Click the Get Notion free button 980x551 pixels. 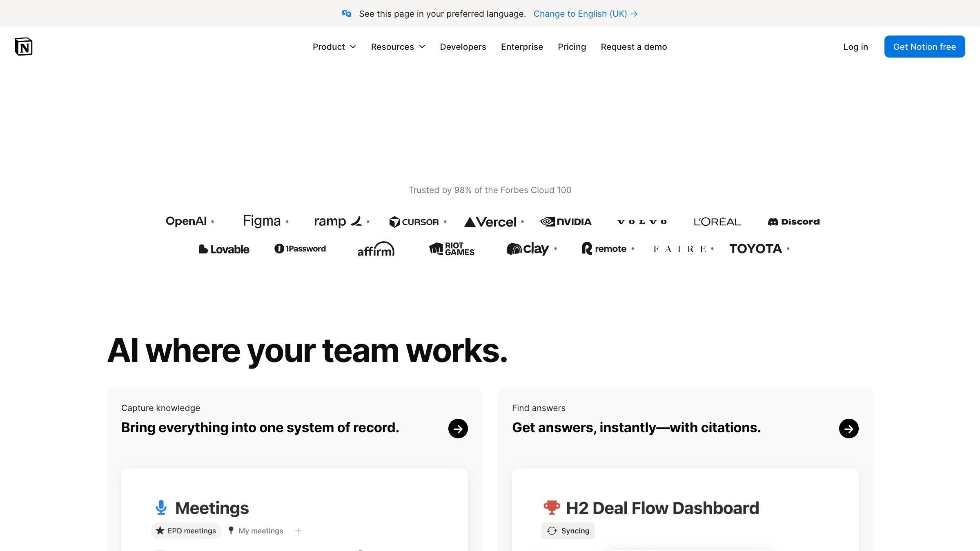[x=924, y=47]
